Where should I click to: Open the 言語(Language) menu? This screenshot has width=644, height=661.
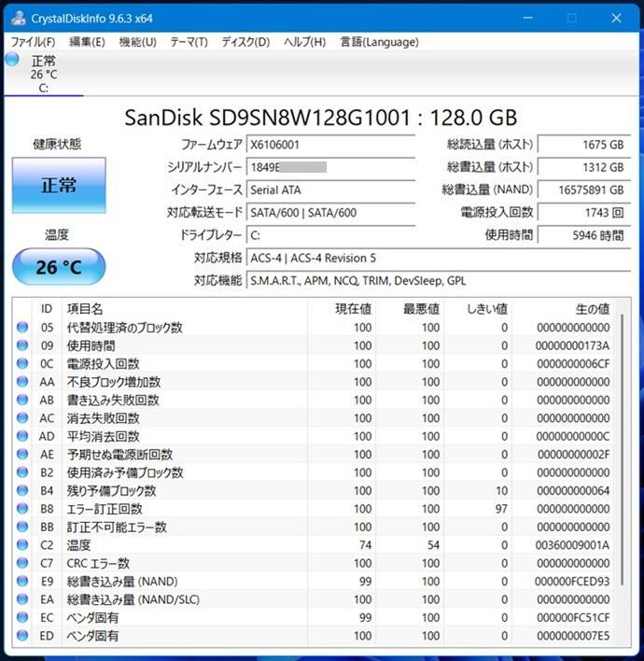[379, 42]
